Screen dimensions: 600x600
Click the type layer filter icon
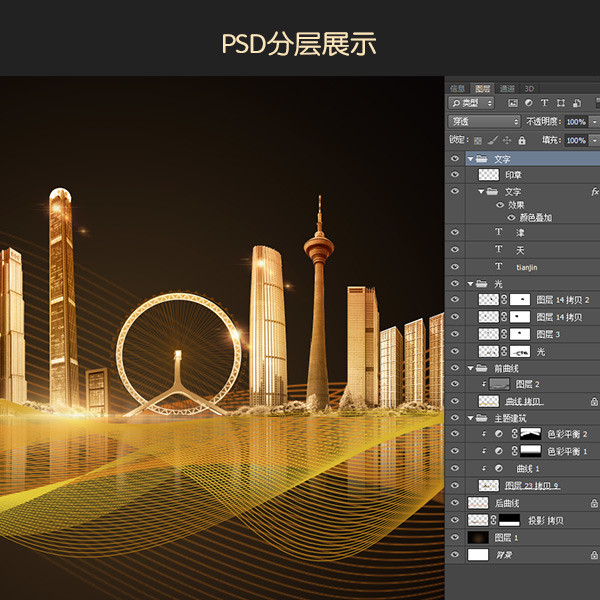545,103
